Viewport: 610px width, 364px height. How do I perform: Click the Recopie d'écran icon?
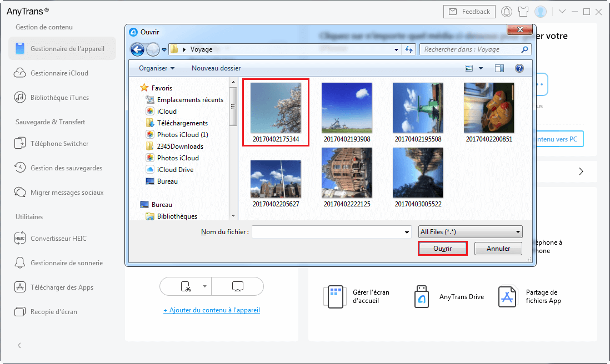coord(20,311)
